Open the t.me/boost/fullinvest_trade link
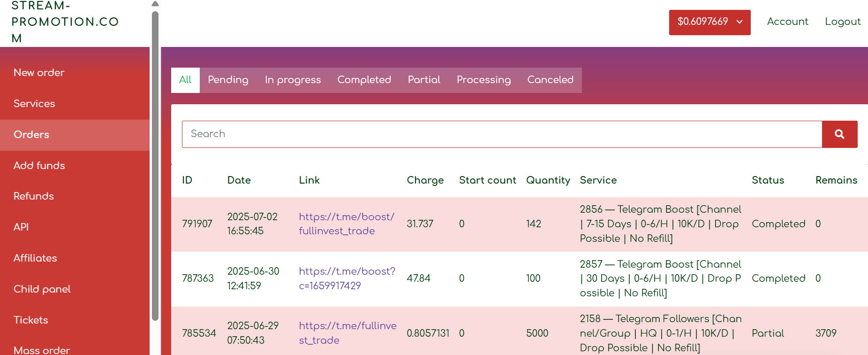 coord(347,224)
